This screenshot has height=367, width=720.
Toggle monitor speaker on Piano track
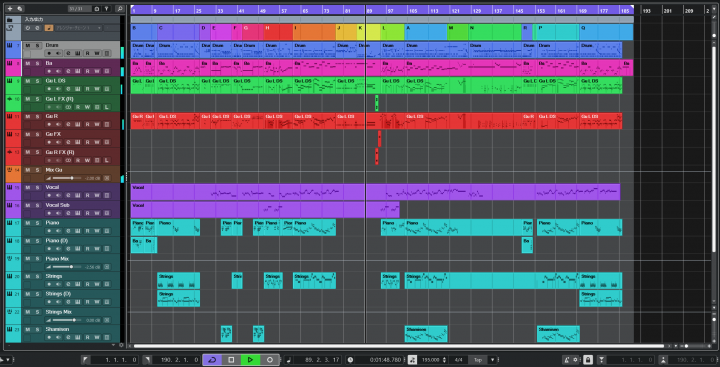(58, 231)
